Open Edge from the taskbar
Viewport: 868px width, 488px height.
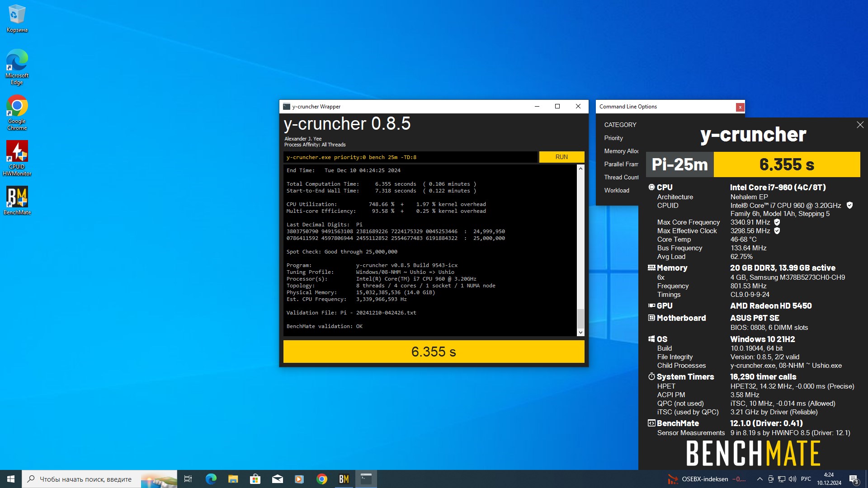(211, 479)
